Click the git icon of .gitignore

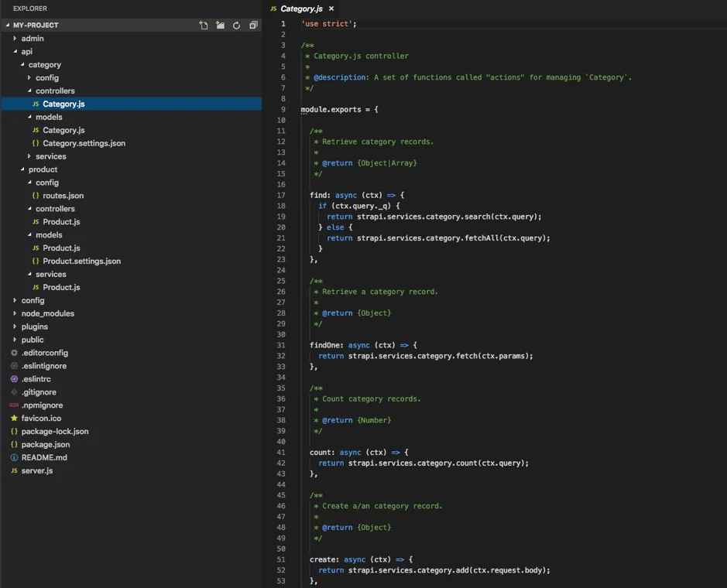click(15, 392)
